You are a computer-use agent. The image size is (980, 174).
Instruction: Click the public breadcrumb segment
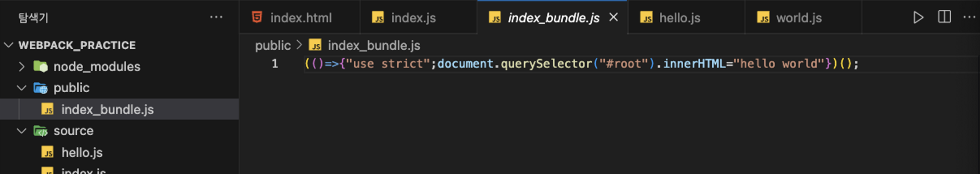click(x=272, y=45)
